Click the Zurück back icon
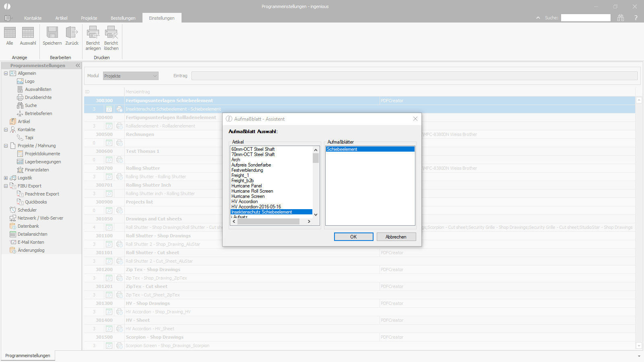 click(72, 32)
